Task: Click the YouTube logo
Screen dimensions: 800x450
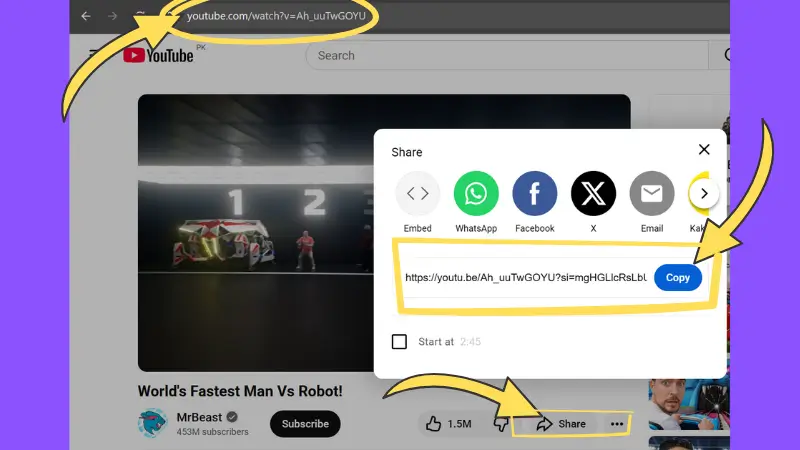Action: pyautogui.click(x=158, y=56)
